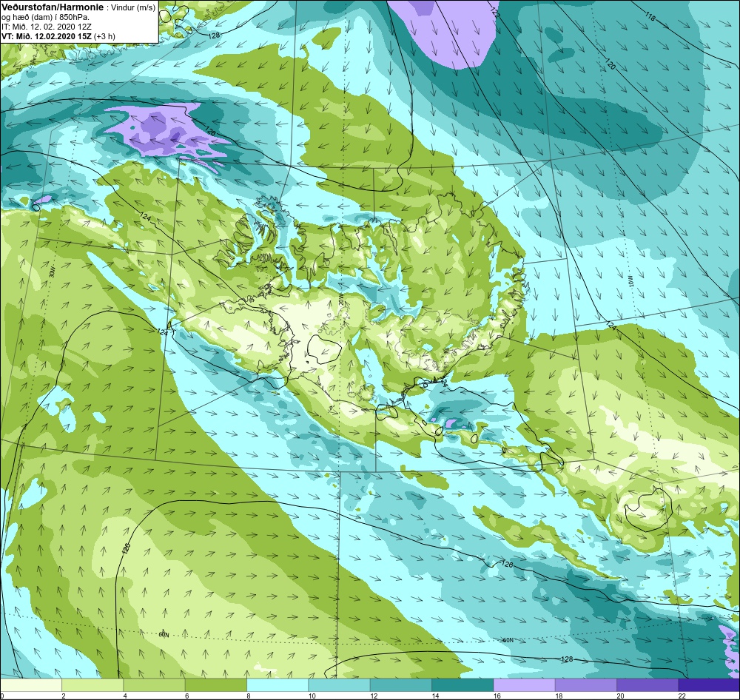This screenshot has height=700, width=740.
Task: Click the 20–22 m/s violet legend swatch
Action: 647,685
